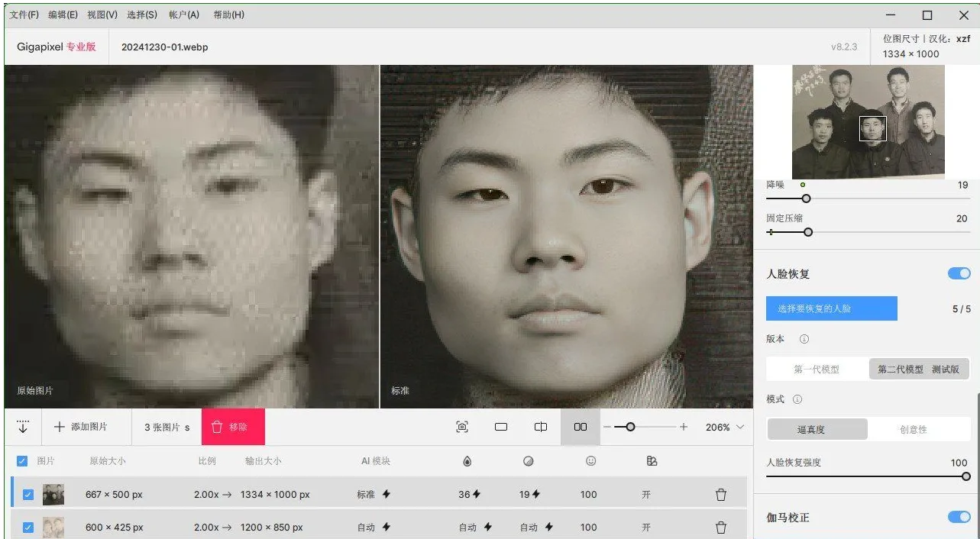The height and width of the screenshot is (539, 980).
Task: Disable the 伽马校正 toggle
Action: [x=959, y=517]
